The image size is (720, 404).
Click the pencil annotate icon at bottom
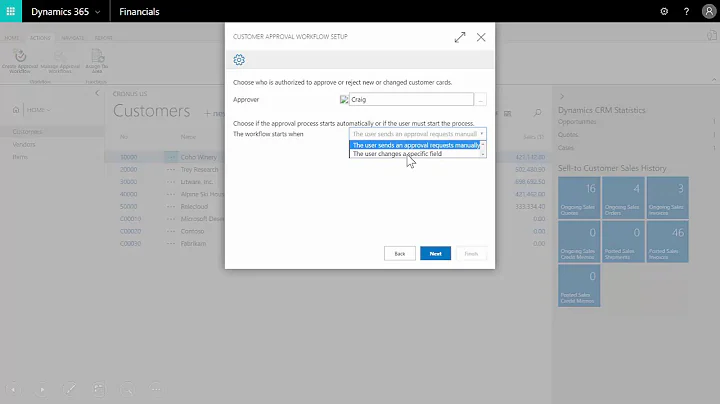[70, 389]
